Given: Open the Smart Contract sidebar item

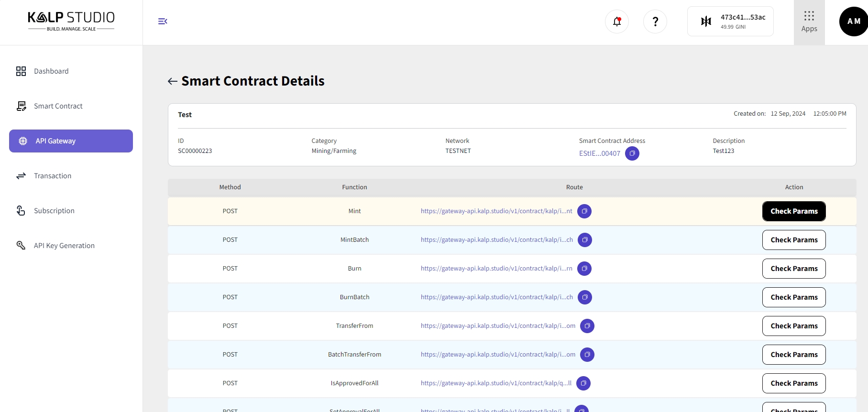Looking at the screenshot, I should [58, 106].
